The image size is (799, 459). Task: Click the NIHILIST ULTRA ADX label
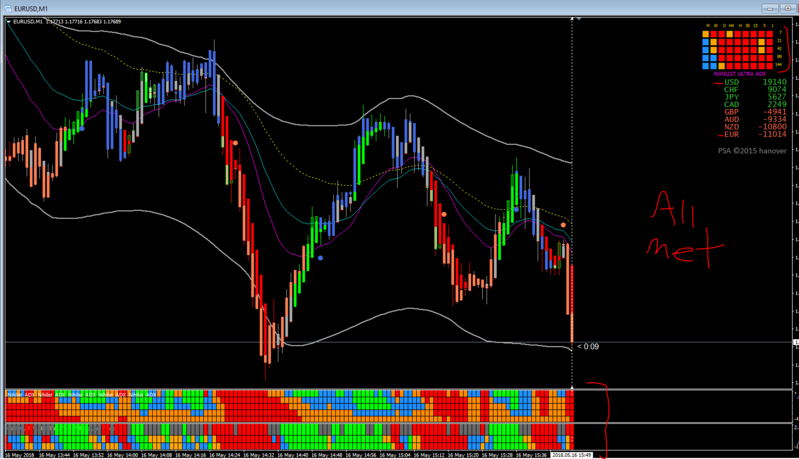739,74
